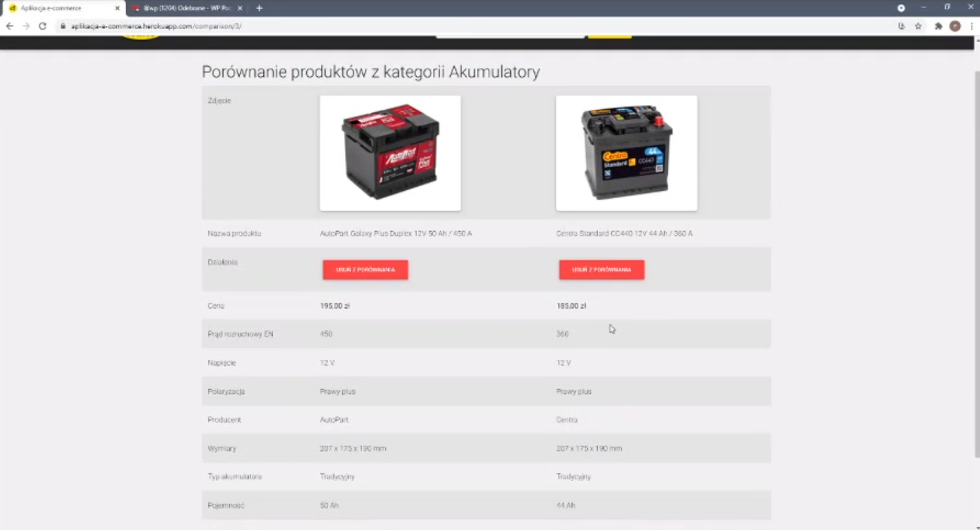Click the Wymiary row label
Viewport: 980px width, 530px height.
[222, 449]
